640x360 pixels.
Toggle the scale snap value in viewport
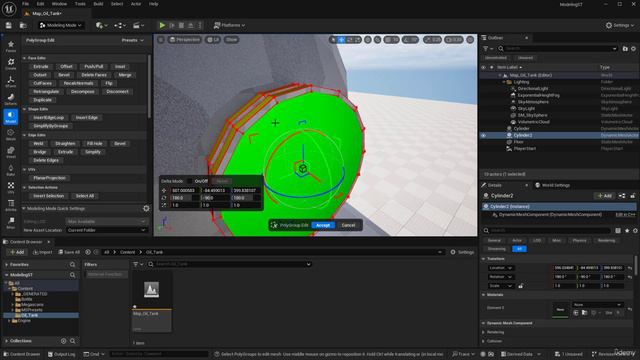click(x=436, y=40)
